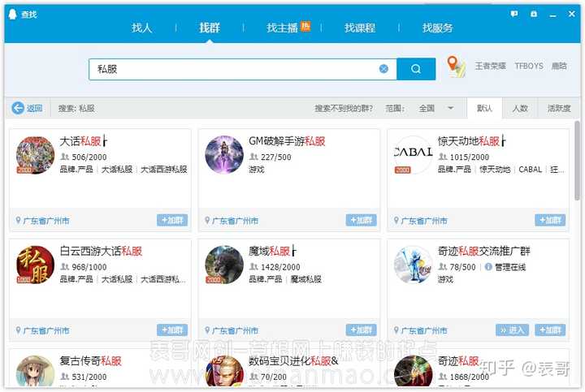This screenshot has width=585, height=392.
Task: Open the 奇迹私服交流推广群 avatar
Action: [x=414, y=265]
